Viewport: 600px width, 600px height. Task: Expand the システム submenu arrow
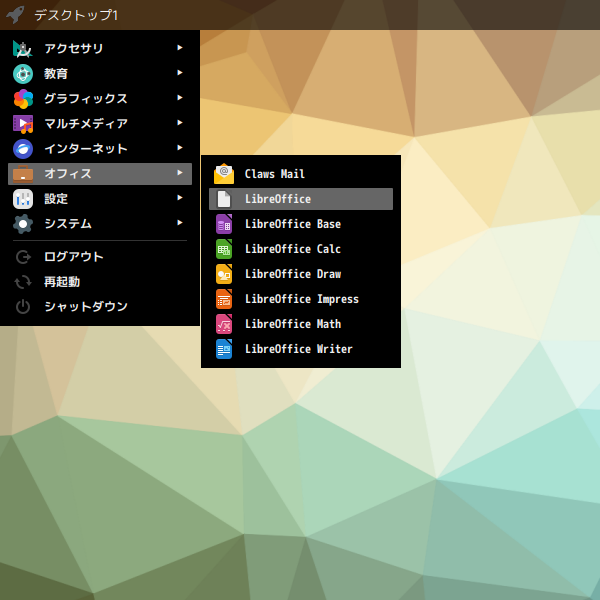point(180,223)
